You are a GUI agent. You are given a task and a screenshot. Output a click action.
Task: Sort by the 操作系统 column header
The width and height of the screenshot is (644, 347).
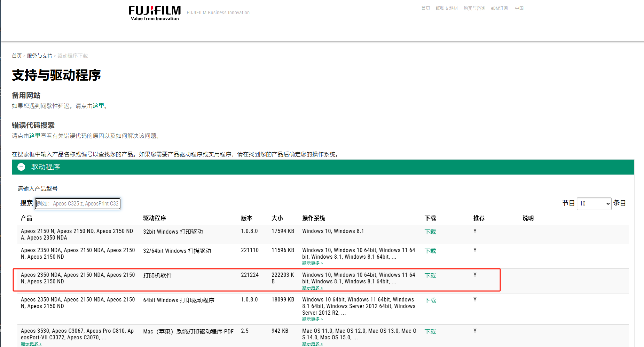[x=314, y=218]
